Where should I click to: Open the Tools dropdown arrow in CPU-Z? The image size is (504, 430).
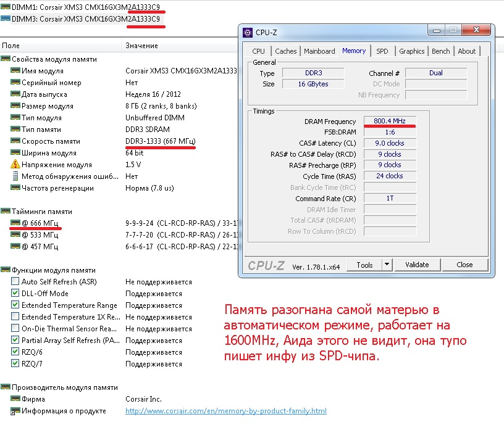tap(387, 265)
